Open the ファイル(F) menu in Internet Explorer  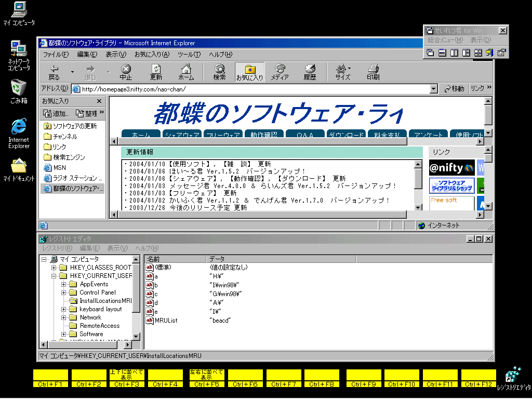pos(56,54)
